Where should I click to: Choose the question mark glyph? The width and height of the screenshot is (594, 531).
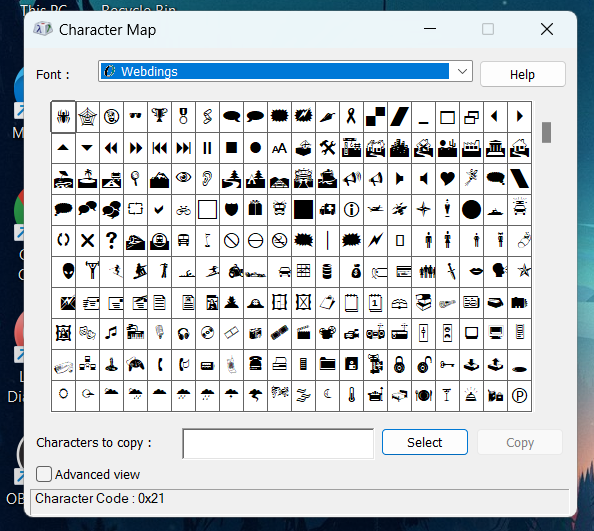(111, 241)
